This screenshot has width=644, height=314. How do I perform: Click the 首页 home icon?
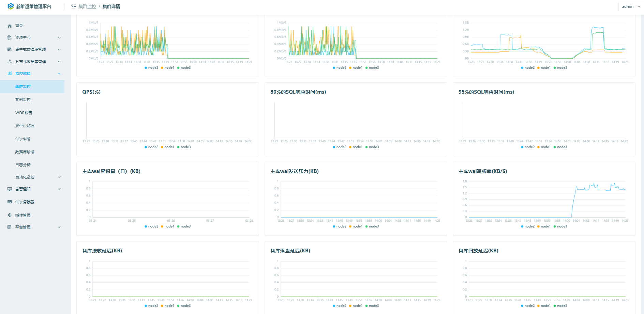(10, 26)
